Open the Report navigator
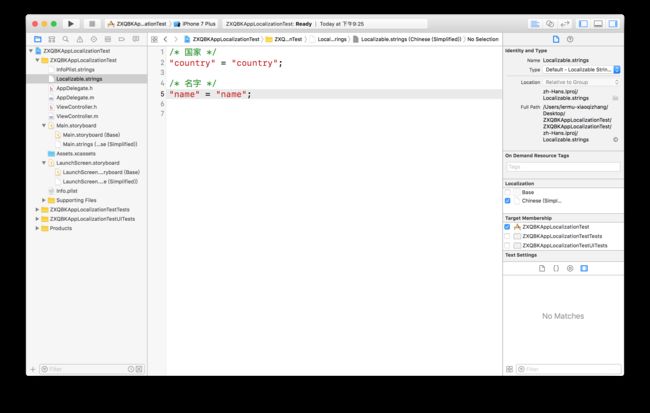Screen dimensions: 650x413 coord(136,39)
